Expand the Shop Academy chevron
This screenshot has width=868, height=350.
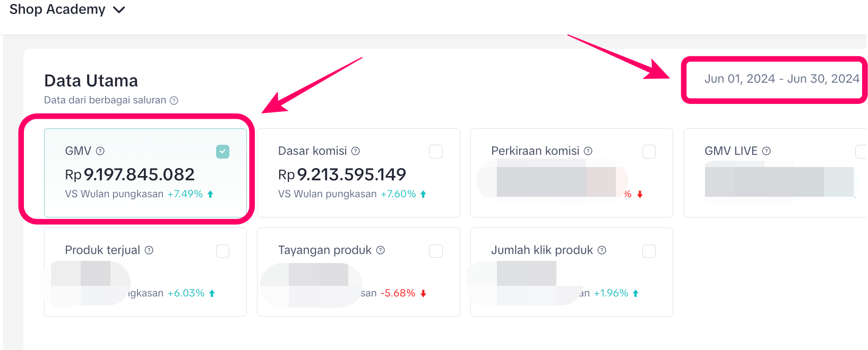[x=119, y=10]
